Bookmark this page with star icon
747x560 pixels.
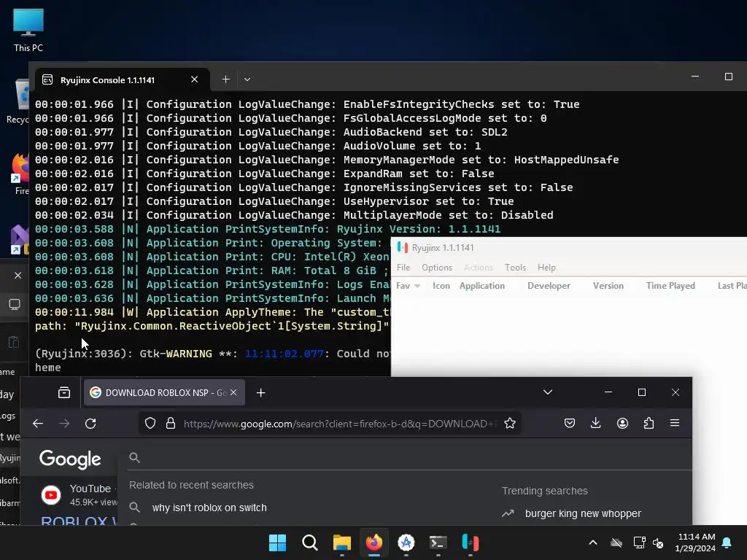coord(510,424)
